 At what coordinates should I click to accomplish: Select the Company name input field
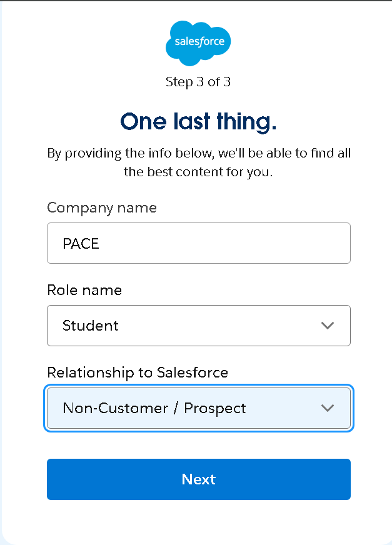(198, 243)
